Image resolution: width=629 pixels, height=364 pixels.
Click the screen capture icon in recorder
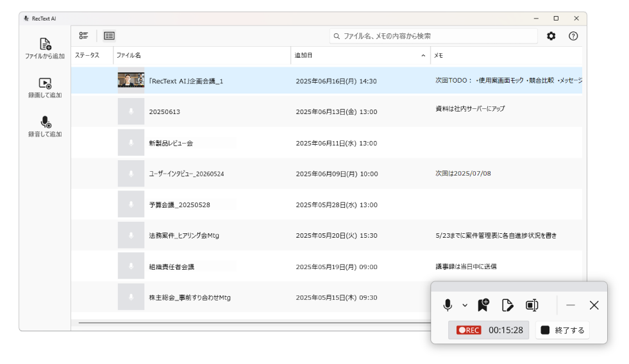pyautogui.click(x=532, y=305)
